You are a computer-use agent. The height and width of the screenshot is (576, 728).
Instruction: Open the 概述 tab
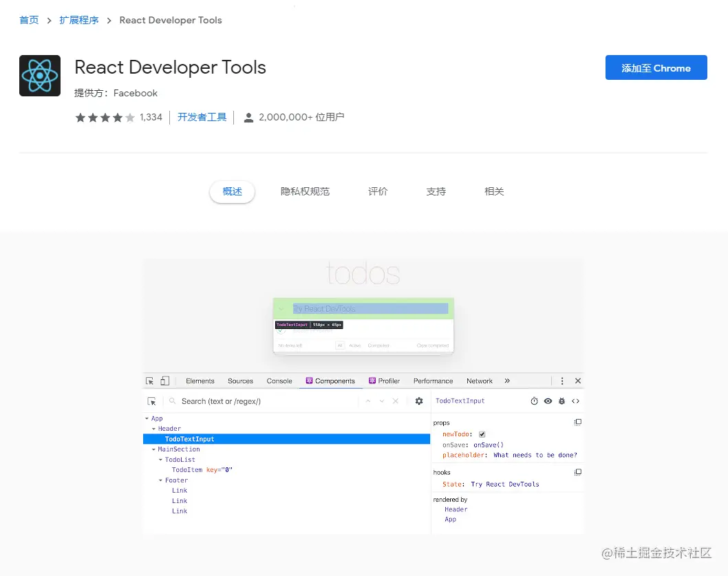232,191
